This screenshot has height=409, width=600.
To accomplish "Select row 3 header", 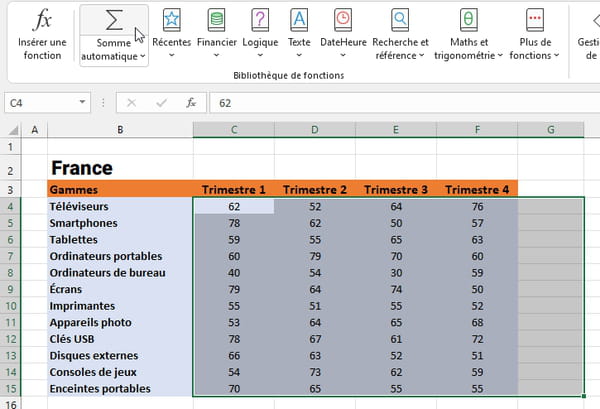I will coord(10,190).
